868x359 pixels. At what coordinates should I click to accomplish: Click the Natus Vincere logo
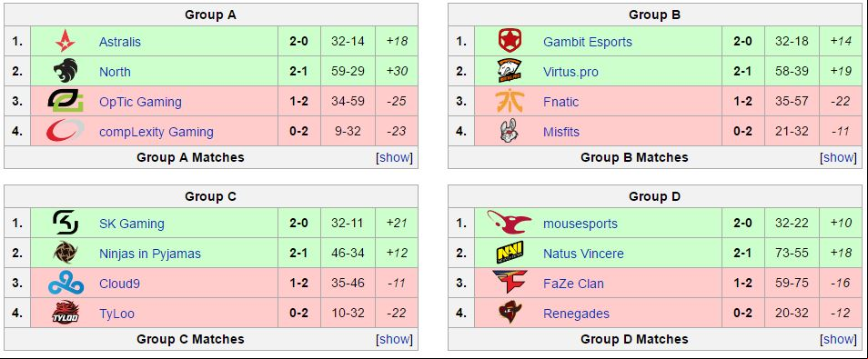[510, 253]
